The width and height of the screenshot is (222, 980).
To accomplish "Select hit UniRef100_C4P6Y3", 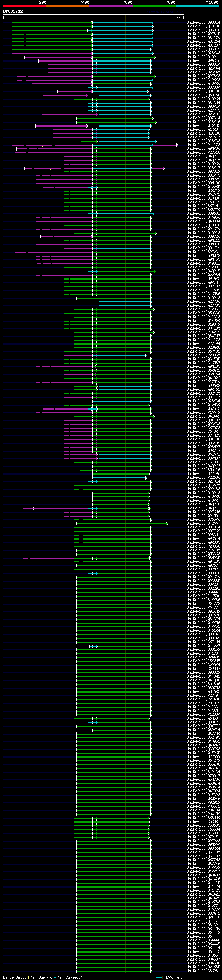I will point(203,80).
